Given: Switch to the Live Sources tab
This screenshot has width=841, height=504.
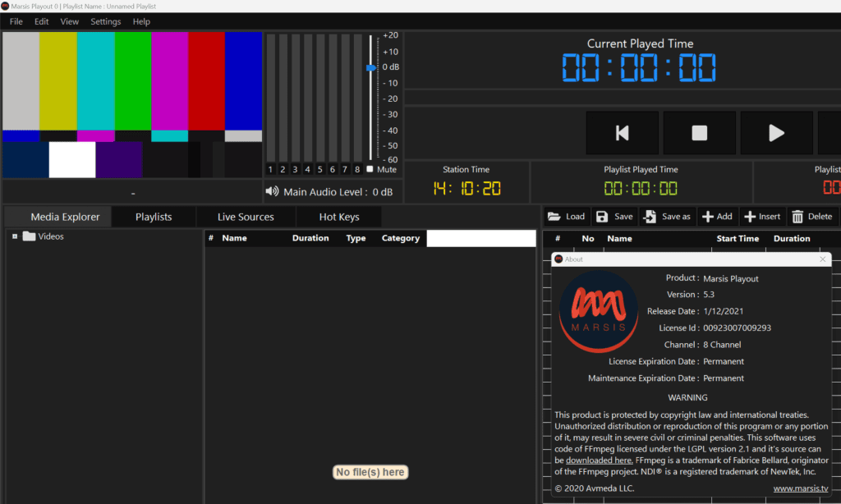Looking at the screenshot, I should [x=246, y=217].
